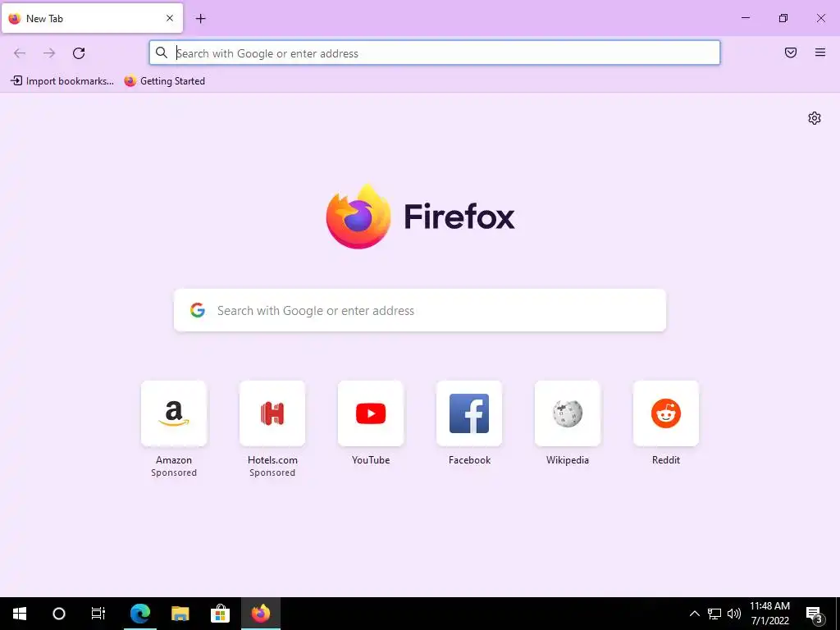Click the Wikipedia label under its tile
Screen dimensions: 840x630
tap(568, 460)
